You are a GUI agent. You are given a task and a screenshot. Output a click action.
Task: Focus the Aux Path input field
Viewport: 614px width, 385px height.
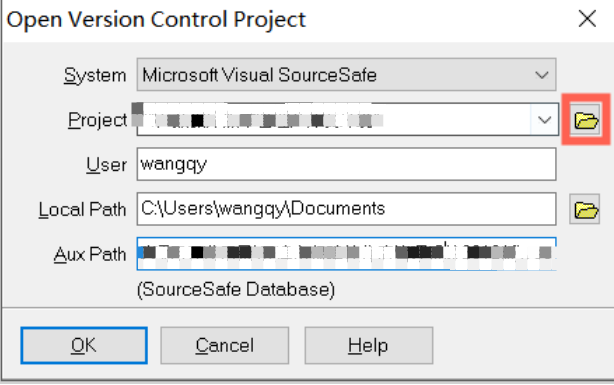coord(346,253)
